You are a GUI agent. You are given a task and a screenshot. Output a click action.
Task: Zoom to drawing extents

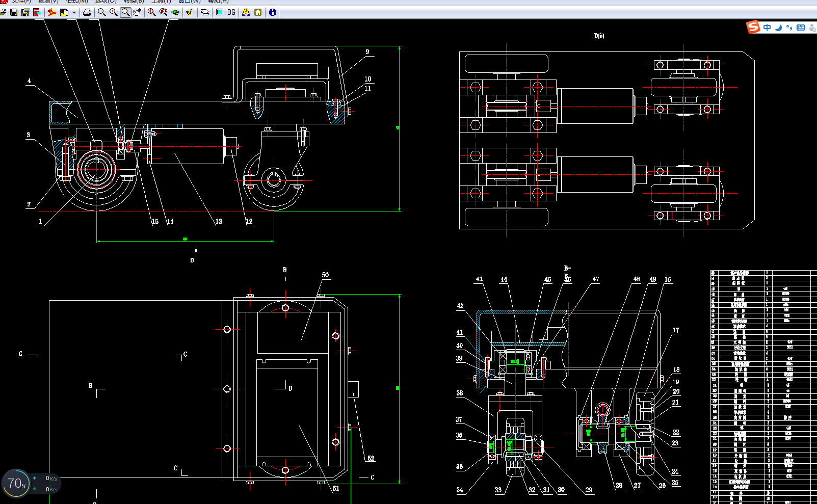(x=151, y=12)
